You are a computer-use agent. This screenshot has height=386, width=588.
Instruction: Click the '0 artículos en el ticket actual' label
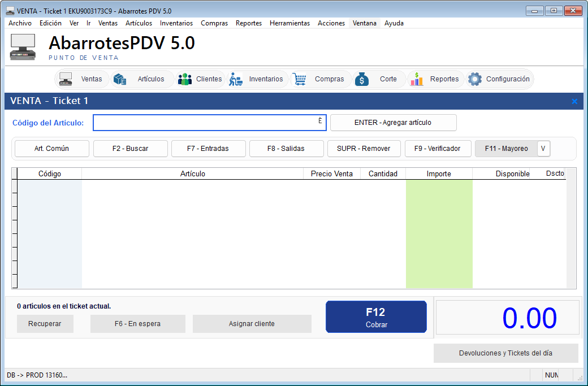tap(64, 306)
